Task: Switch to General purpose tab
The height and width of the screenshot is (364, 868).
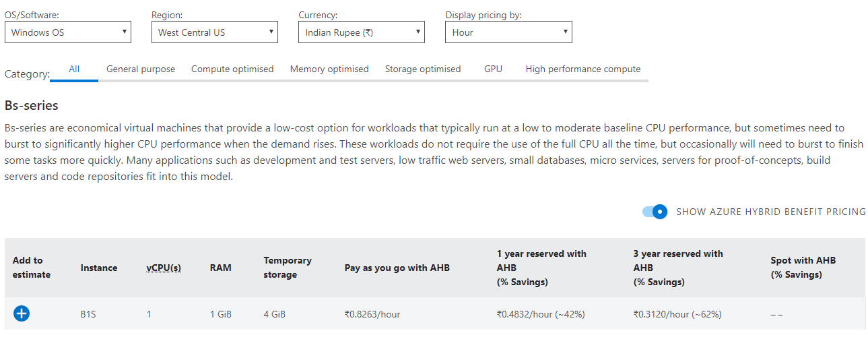Action: 141,69
